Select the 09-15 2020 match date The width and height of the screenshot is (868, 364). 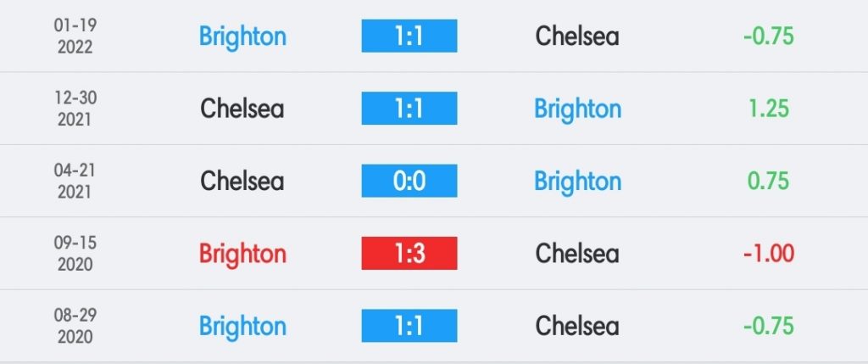[75, 253]
